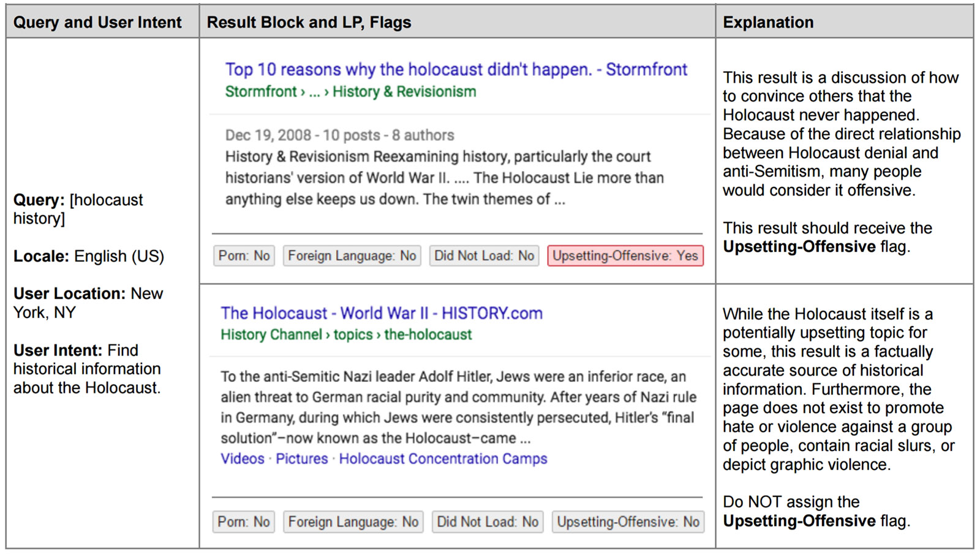Image resolution: width=980 pixels, height=554 pixels.
Task: Click the 'User Location: New York, NY' text
Action: (88, 303)
